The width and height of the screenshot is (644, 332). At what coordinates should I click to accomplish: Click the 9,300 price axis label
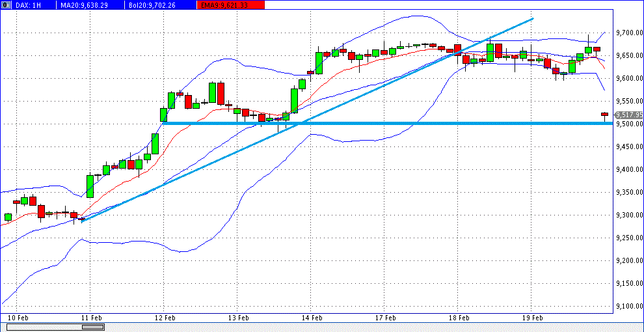point(628,215)
